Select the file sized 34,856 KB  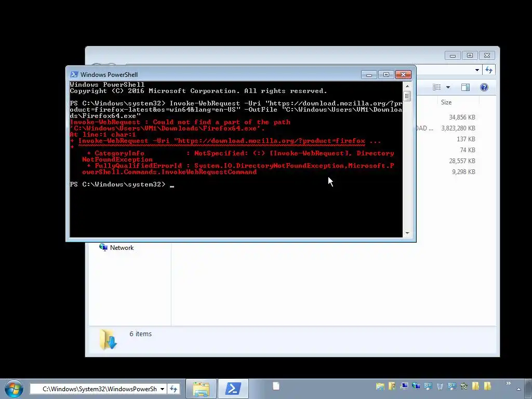pos(462,117)
